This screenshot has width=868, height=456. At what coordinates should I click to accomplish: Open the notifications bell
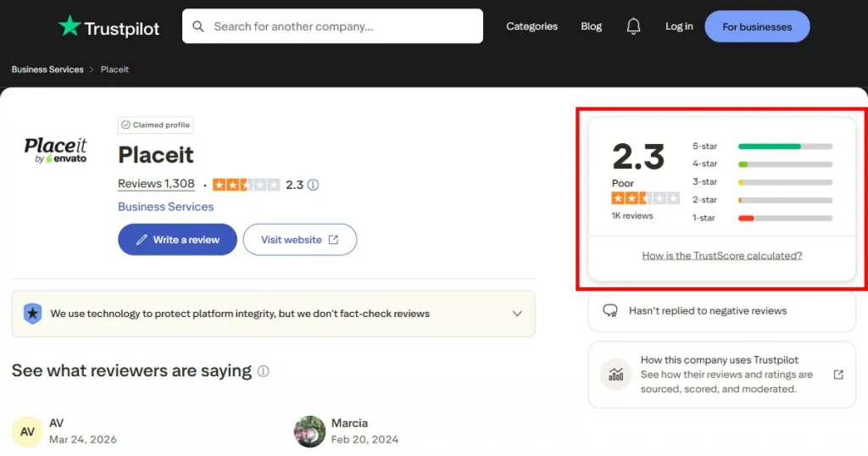pos(633,26)
